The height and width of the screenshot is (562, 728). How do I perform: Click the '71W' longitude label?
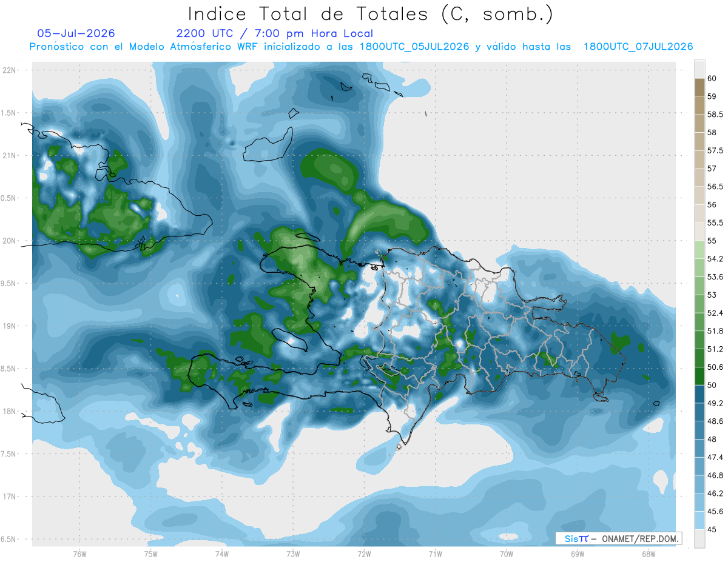click(435, 554)
